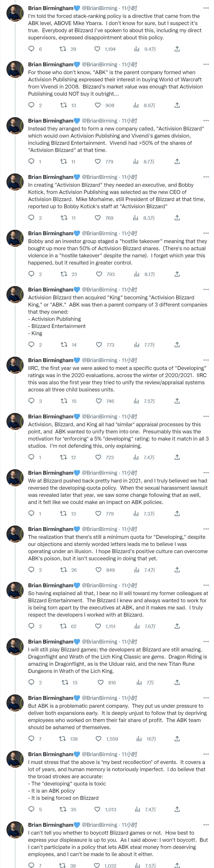The height and width of the screenshot is (868, 214).
Task: Open Brian Birmingham's profile from first tweet
Action: pyautogui.click(x=51, y=8)
